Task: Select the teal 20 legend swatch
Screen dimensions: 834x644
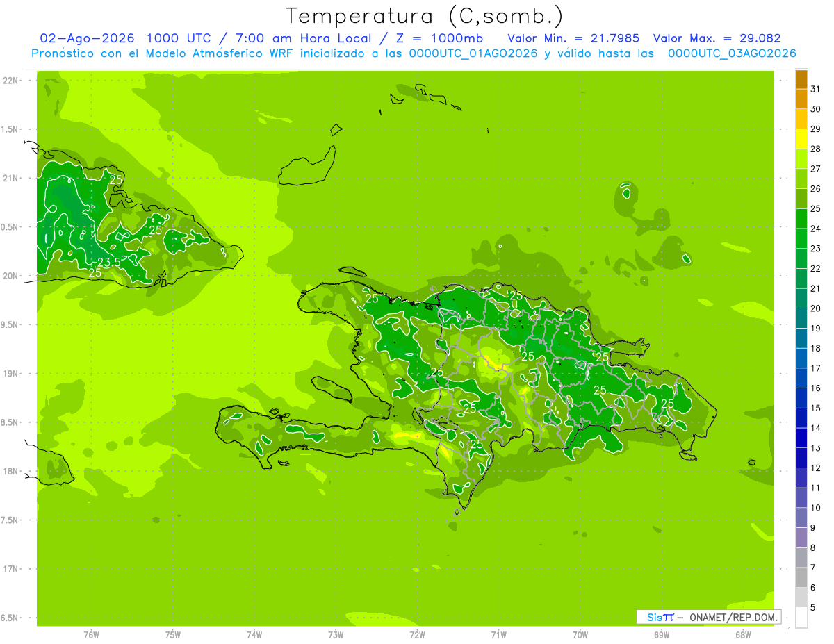Action: click(x=801, y=299)
